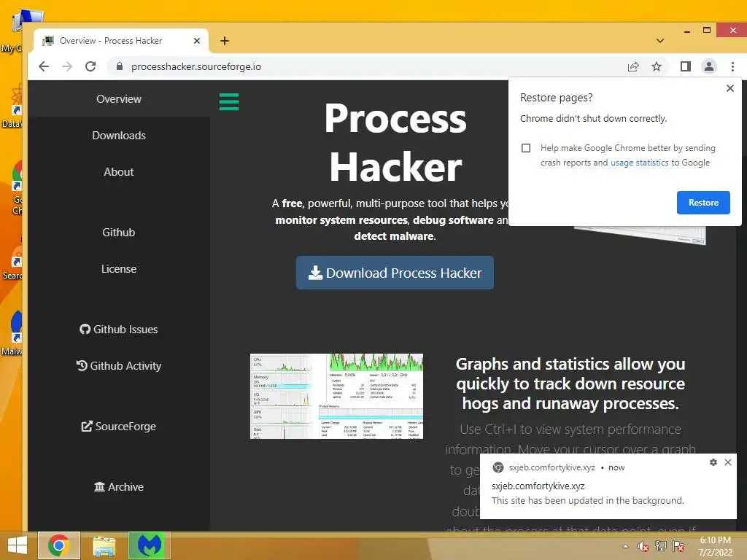
Task: Open Github Activity sidebar link
Action: [x=119, y=366]
